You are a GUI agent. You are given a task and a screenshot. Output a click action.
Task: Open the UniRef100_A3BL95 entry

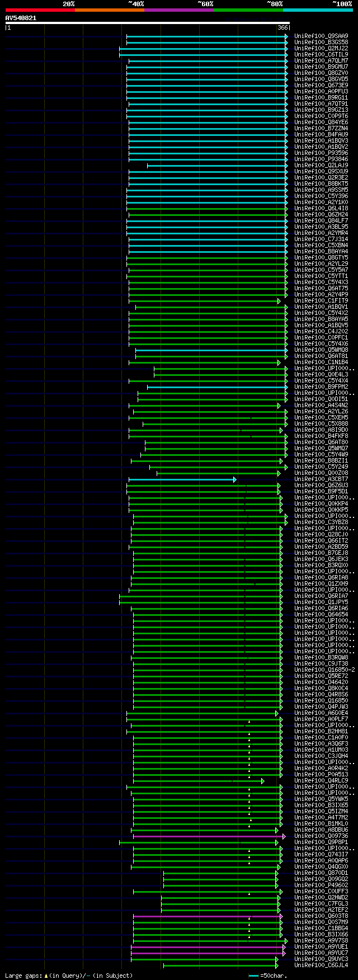pos(321,227)
